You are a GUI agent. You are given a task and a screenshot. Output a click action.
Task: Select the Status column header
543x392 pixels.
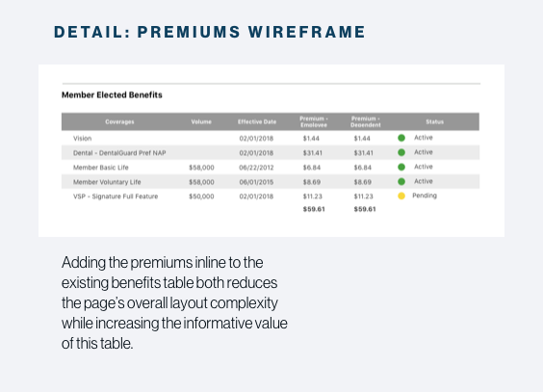point(434,121)
